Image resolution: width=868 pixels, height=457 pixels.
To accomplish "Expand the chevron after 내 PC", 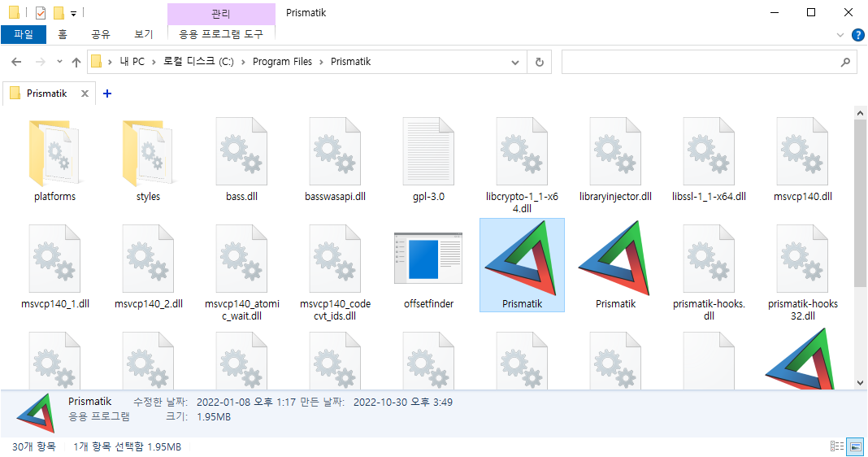I will point(154,62).
